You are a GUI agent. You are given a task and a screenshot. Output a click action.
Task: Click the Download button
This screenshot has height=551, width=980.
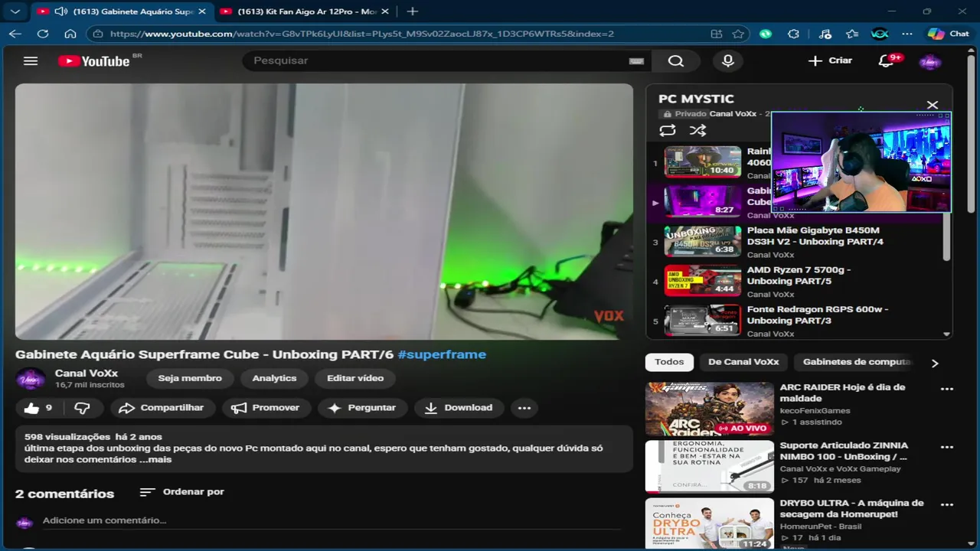tap(459, 408)
